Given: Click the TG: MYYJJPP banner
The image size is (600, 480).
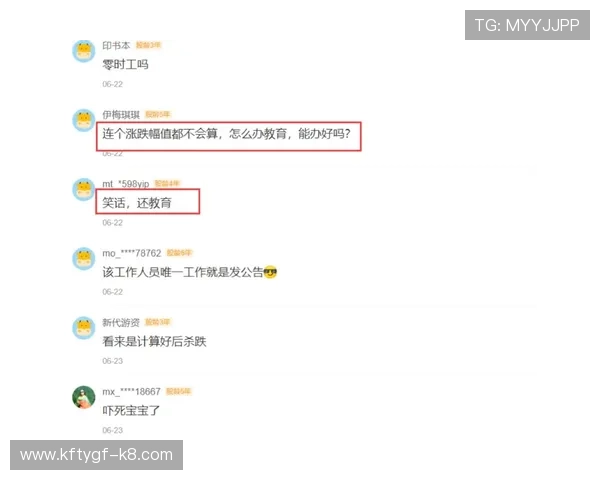Looking at the screenshot, I should pos(527,25).
